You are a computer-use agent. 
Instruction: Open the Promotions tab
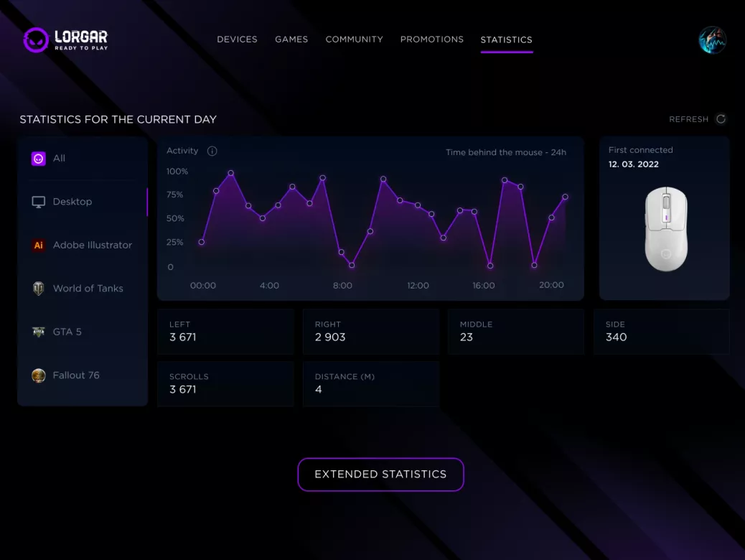(x=432, y=39)
